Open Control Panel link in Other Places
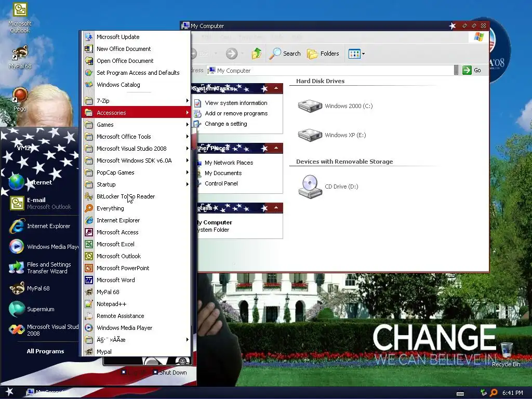532x399 pixels. (x=221, y=183)
